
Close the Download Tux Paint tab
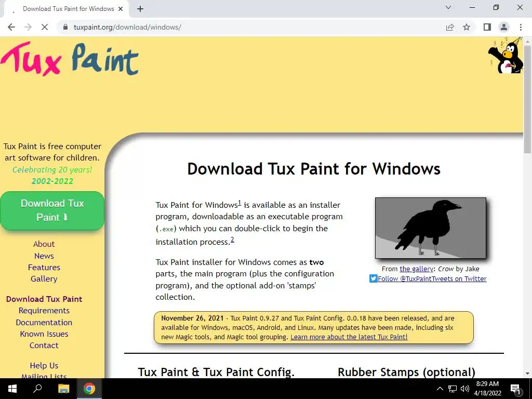point(121,9)
